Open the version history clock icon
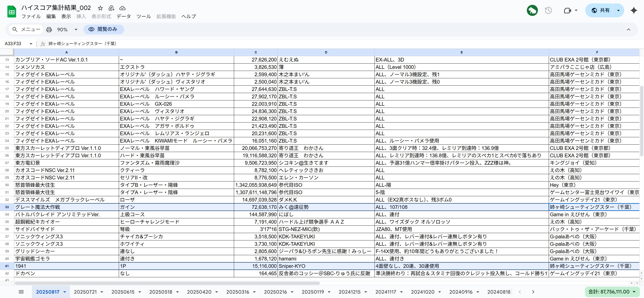Image resolution: width=644 pixels, height=298 pixels. pyautogui.click(x=548, y=10)
